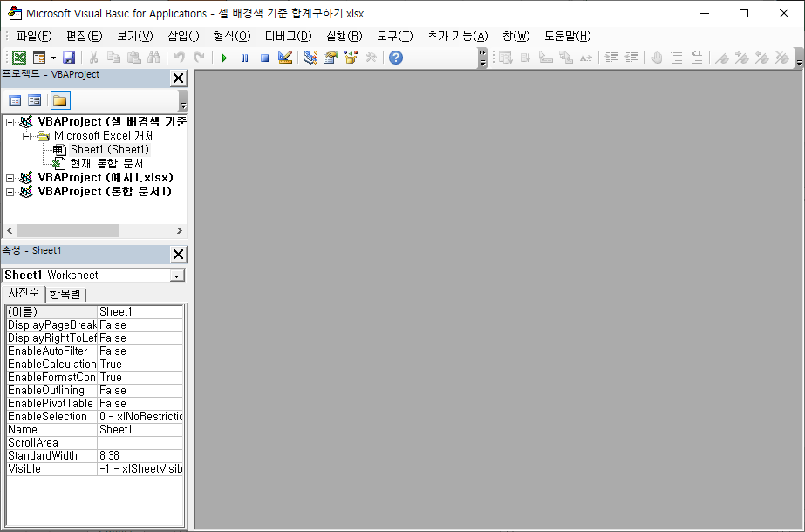The width and height of the screenshot is (805, 532).
Task: Open project panel toolbar options arrow
Action: click(x=183, y=100)
